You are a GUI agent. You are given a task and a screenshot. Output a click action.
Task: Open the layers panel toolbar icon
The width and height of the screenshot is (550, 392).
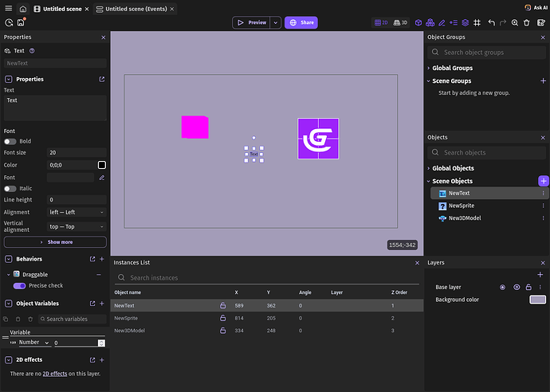[464, 23]
